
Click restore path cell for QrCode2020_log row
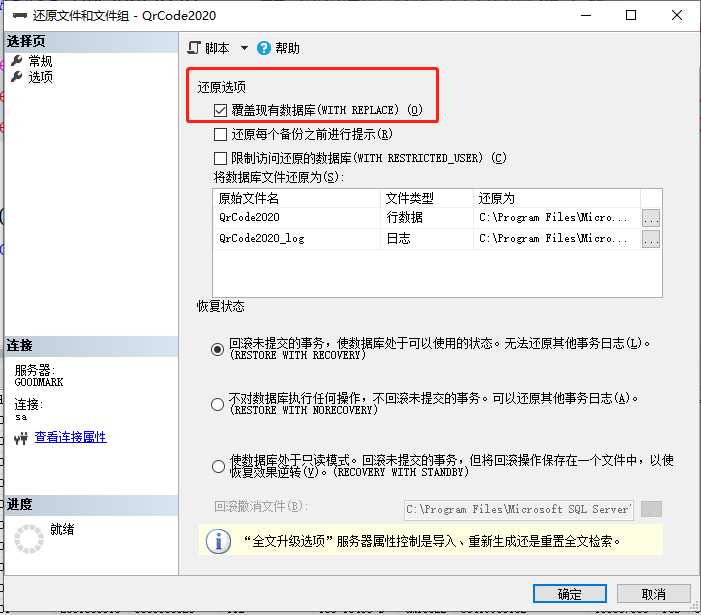point(557,239)
